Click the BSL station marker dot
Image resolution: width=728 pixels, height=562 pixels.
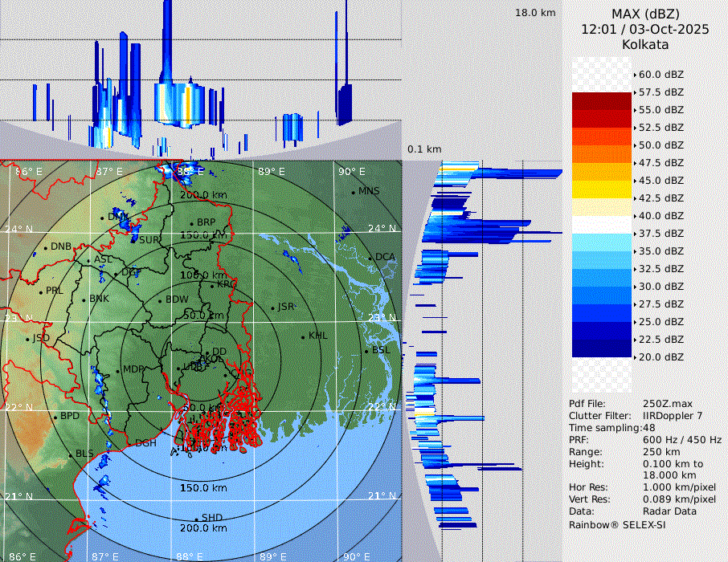(x=366, y=351)
